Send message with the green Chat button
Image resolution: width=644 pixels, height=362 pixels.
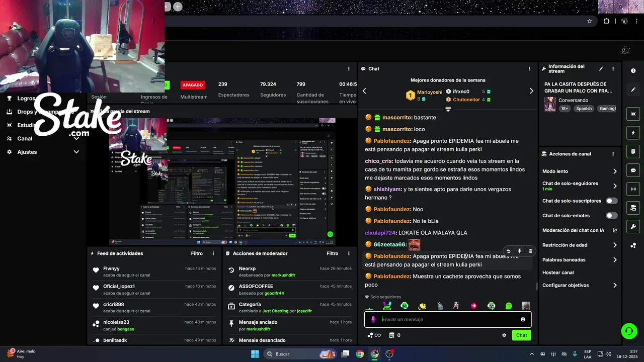click(x=521, y=335)
